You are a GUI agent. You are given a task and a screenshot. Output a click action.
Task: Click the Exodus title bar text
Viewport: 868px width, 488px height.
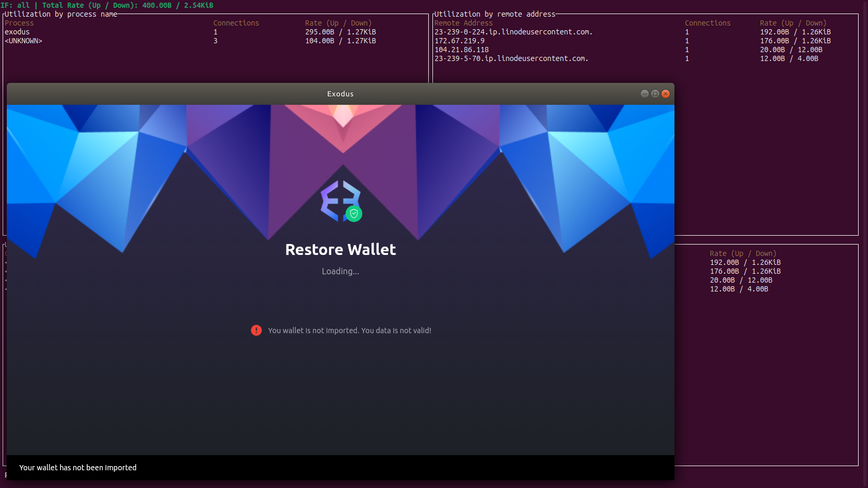(340, 94)
